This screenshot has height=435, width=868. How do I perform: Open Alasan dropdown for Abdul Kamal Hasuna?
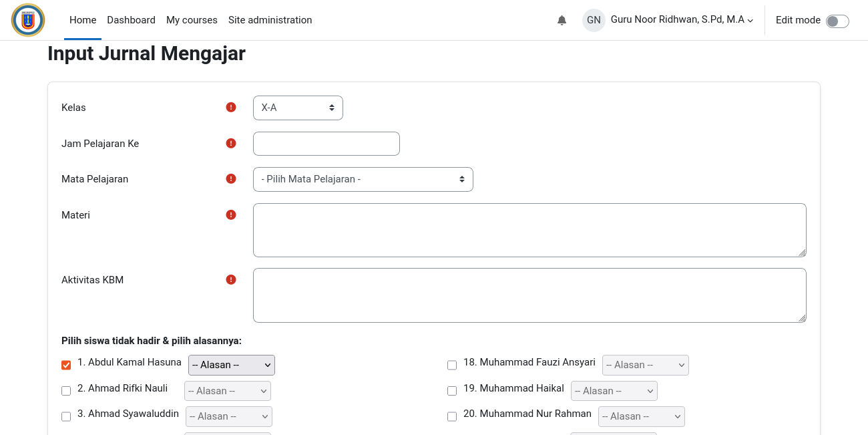pyautogui.click(x=232, y=365)
